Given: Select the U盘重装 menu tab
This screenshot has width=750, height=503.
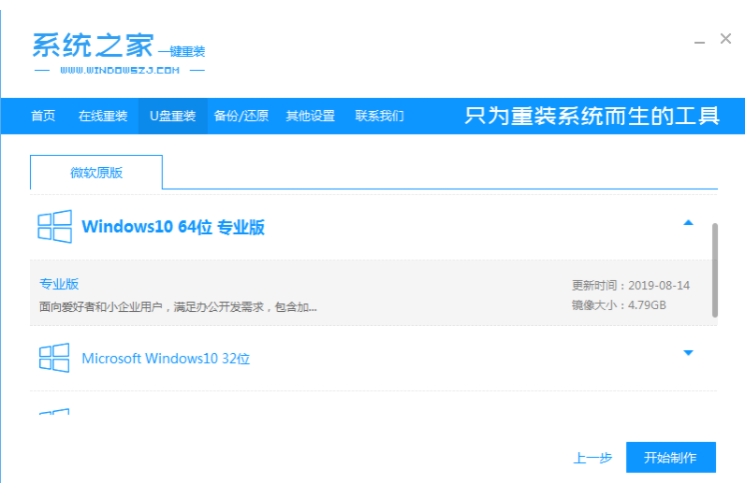Looking at the screenshot, I should click(173, 116).
